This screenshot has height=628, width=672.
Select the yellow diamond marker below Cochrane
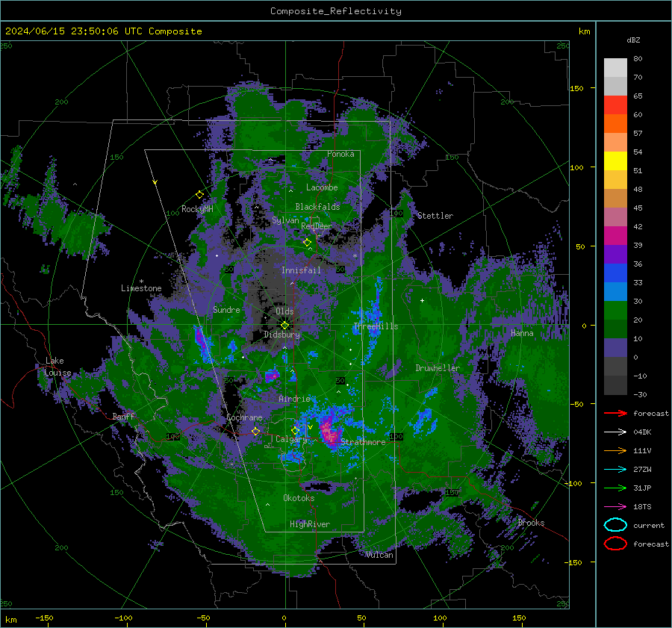click(255, 431)
